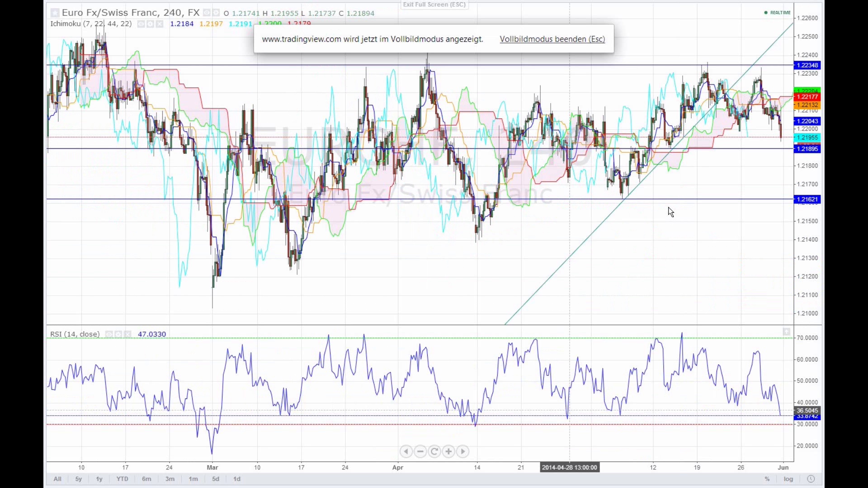868x488 pixels.
Task: Open RSI indicator settings gear
Action: [x=118, y=334]
